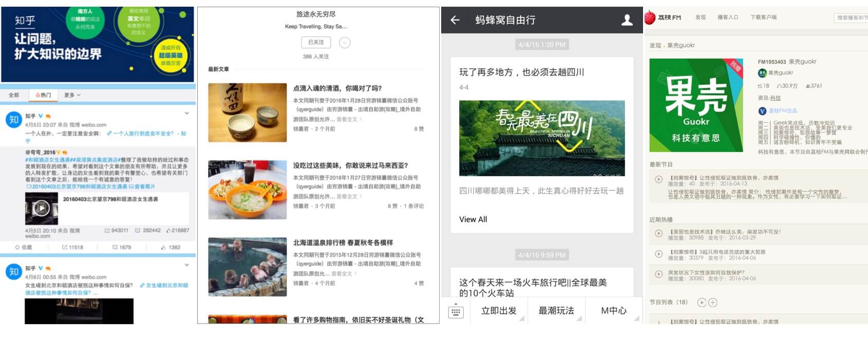The height and width of the screenshot is (337, 868).
Task: Open the circle chevron next to 已关注
Action: [x=345, y=43]
